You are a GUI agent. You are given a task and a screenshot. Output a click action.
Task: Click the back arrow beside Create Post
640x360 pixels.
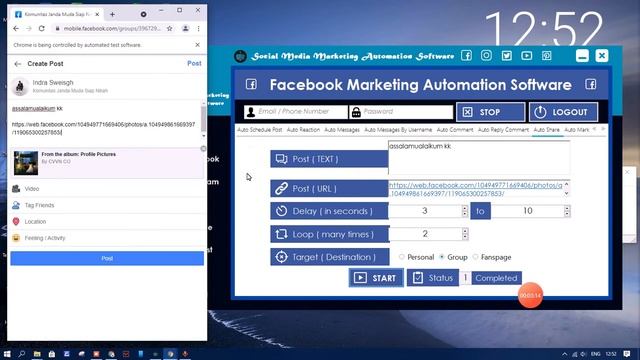pyautogui.click(x=17, y=64)
